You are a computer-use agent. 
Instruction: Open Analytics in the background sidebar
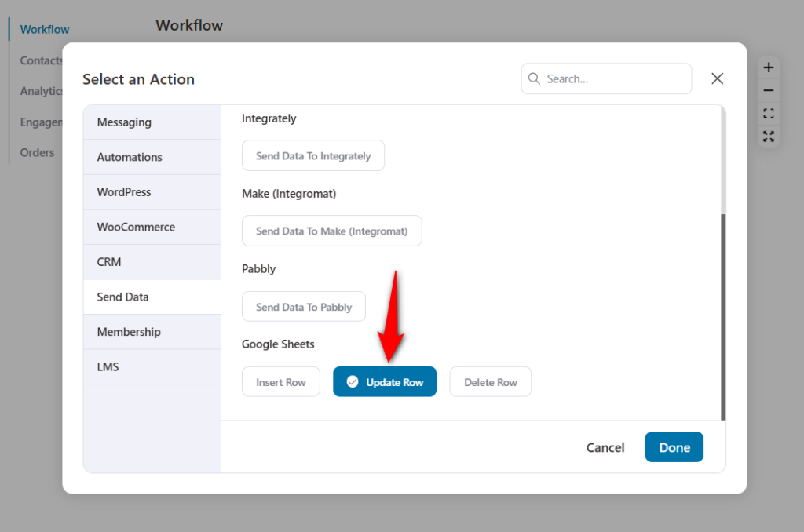41,91
